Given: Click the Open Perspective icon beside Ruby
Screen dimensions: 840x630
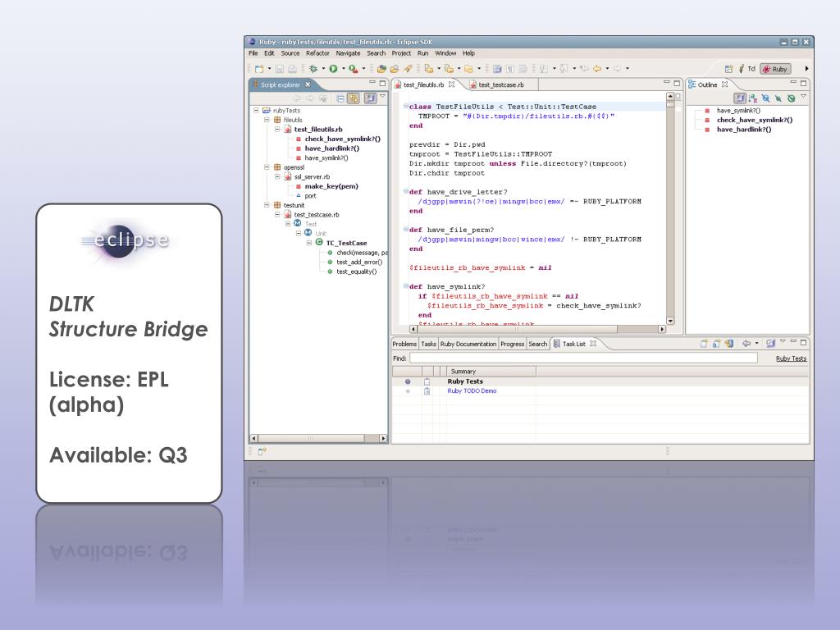Looking at the screenshot, I should click(x=728, y=69).
